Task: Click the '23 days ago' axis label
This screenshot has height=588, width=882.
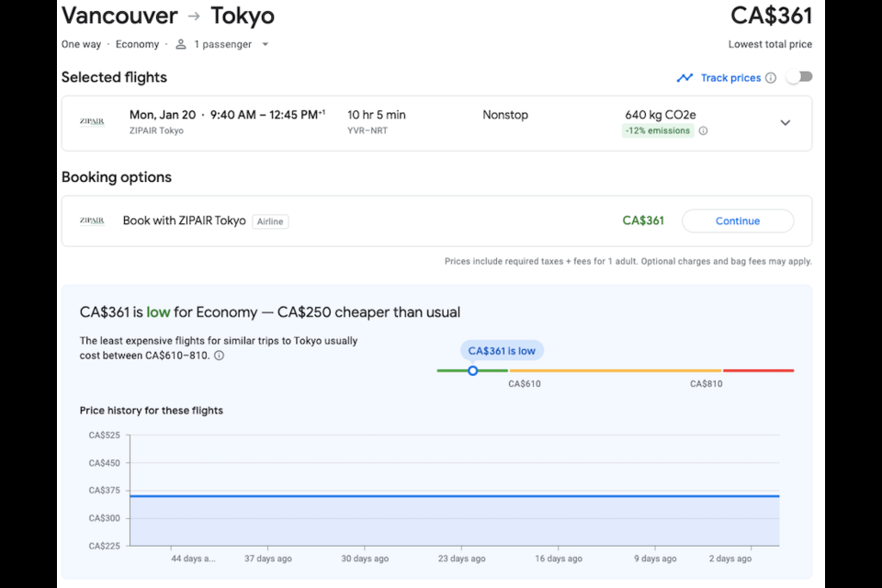Action: click(462, 559)
